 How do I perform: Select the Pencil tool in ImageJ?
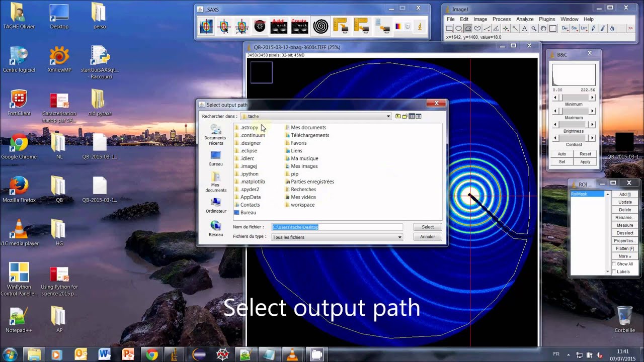(593, 28)
